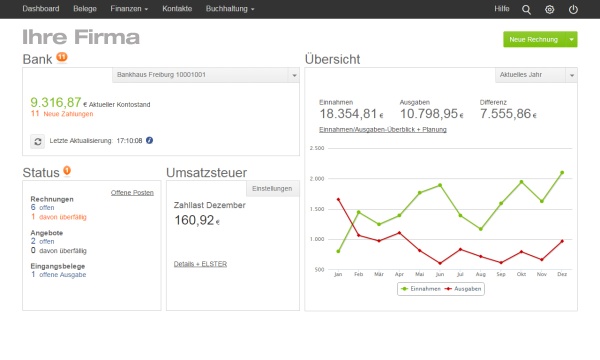Open the Buchhaltung menu
This screenshot has width=600, height=360.
[x=230, y=9]
